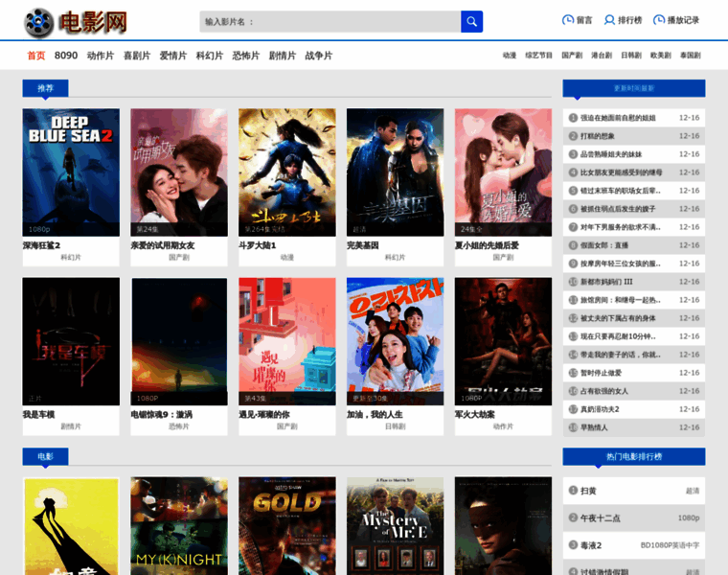The image size is (728, 575).
Task: Click the icon beside 播放记录
Action: point(659,20)
